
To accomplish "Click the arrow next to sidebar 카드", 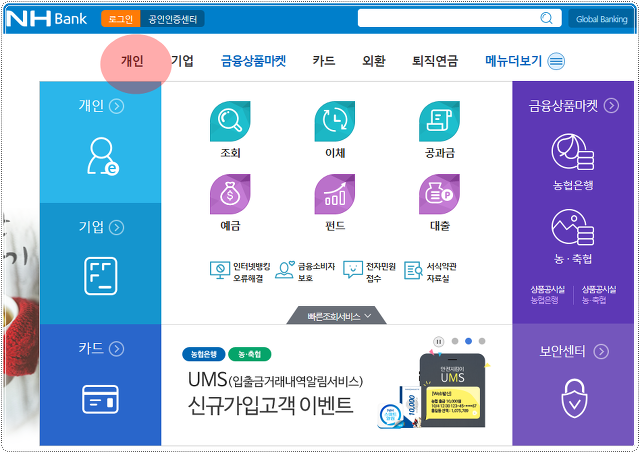I will (x=117, y=349).
